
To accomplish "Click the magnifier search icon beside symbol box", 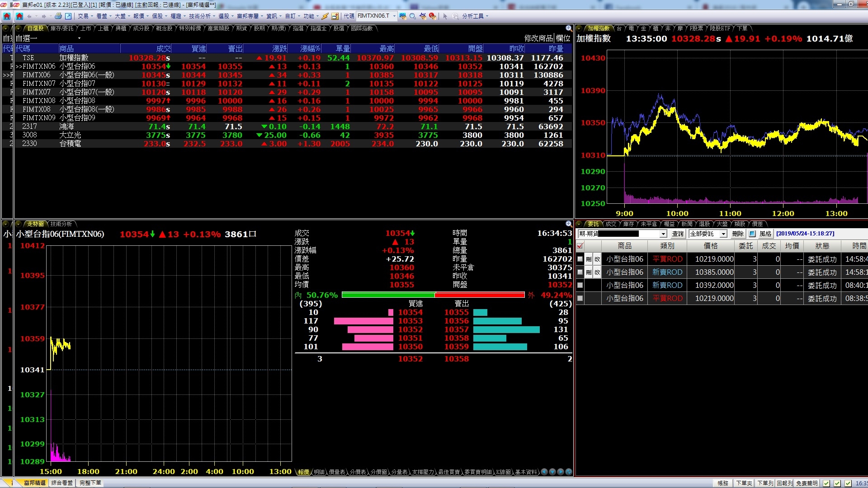I will point(412,16).
